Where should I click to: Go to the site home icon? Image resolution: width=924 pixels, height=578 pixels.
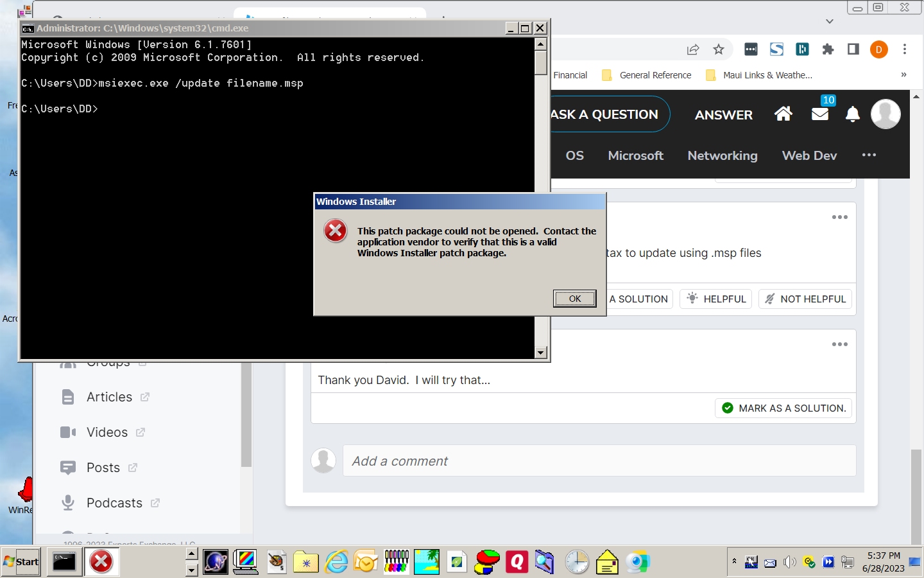pos(783,114)
